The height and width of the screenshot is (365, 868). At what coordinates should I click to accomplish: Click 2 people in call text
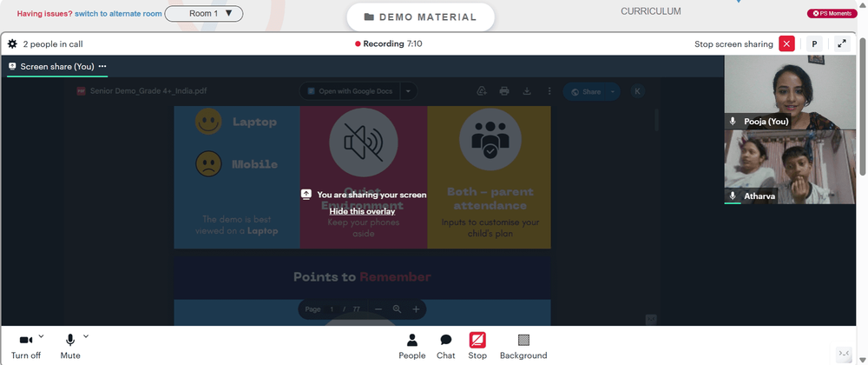coord(53,43)
